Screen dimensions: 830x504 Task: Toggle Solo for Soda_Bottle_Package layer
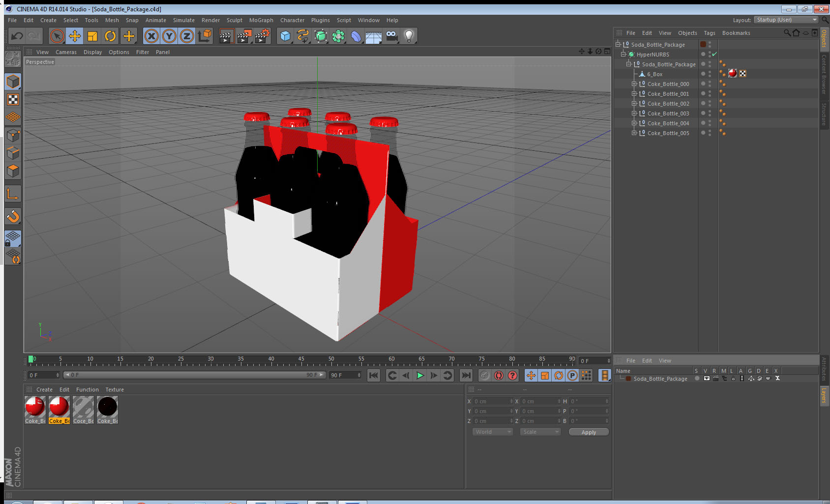pyautogui.click(x=697, y=378)
